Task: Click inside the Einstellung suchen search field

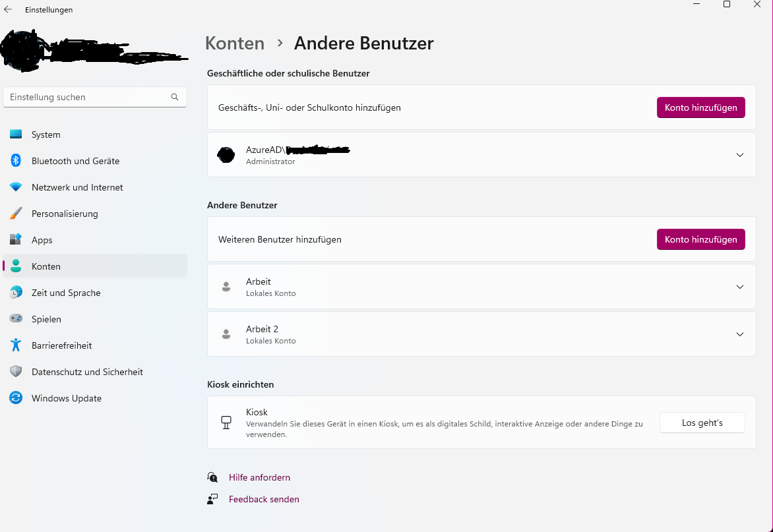Action: 79,97
